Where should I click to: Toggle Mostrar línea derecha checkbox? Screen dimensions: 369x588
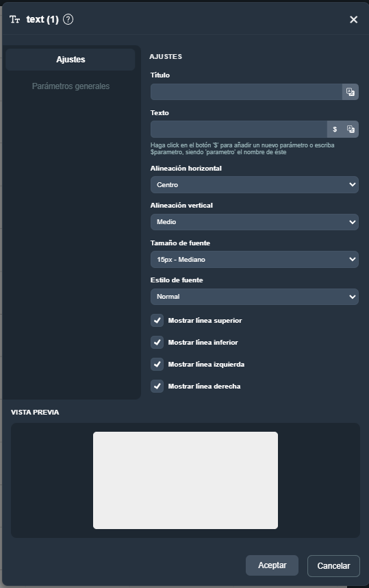157,386
